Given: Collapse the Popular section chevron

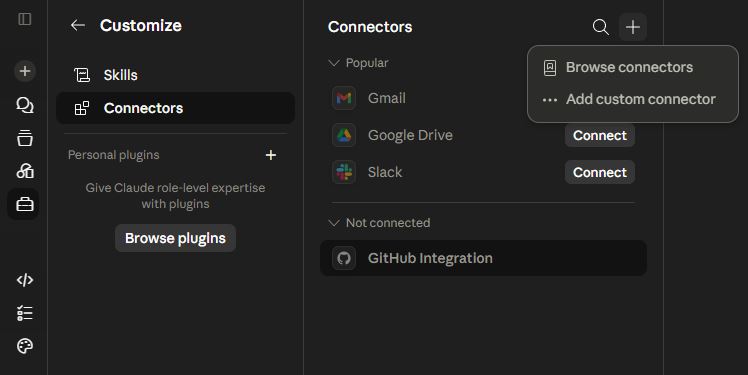Looking at the screenshot, I should pos(334,63).
